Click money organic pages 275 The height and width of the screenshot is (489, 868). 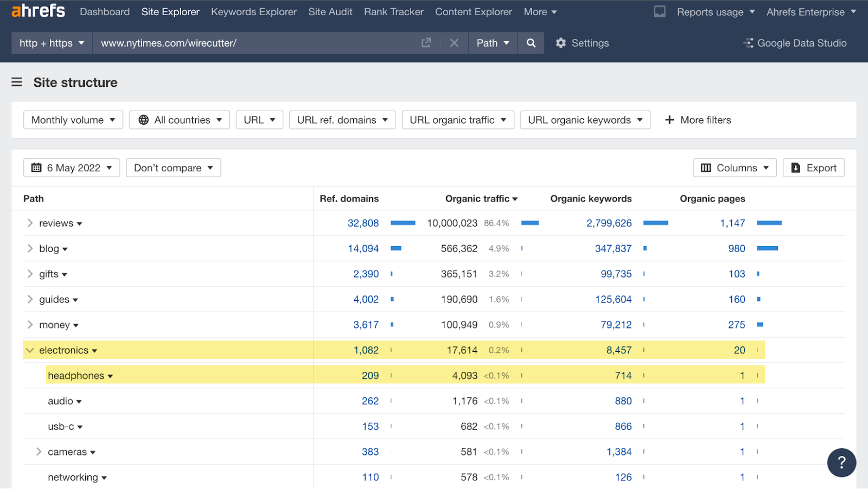(737, 325)
